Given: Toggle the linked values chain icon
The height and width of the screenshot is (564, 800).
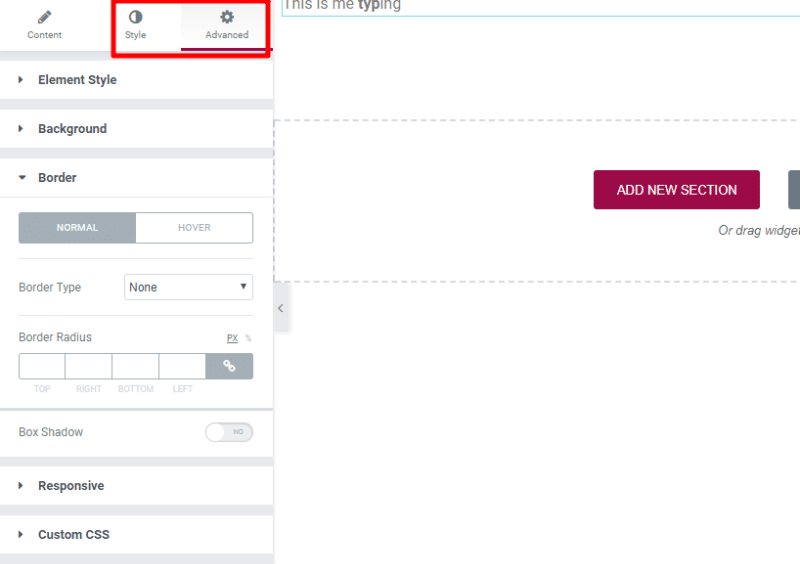Looking at the screenshot, I should tap(229, 366).
